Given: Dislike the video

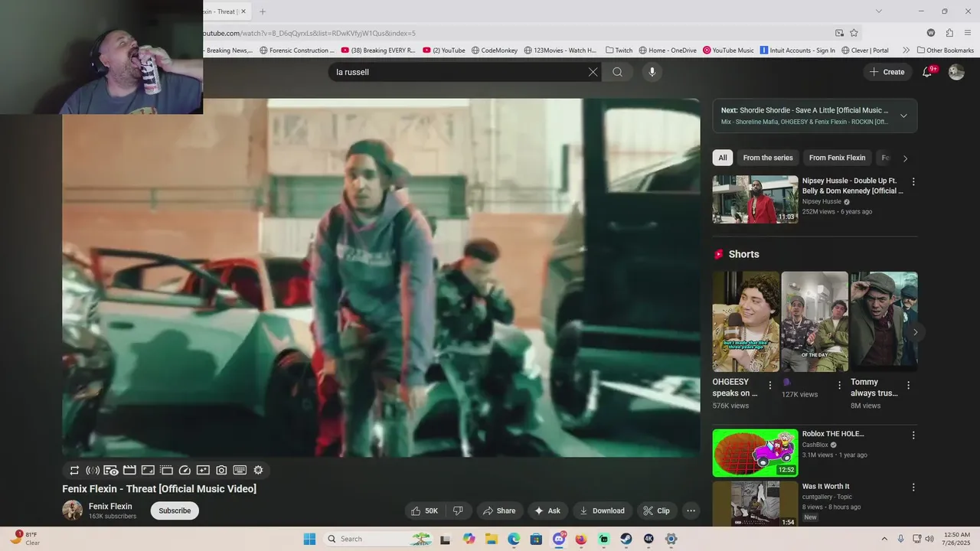Looking at the screenshot, I should pyautogui.click(x=458, y=510).
